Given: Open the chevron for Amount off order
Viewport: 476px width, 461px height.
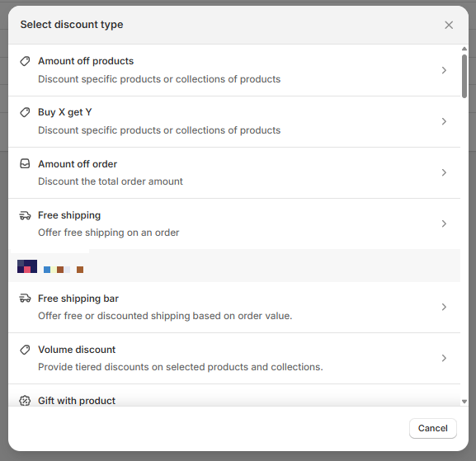Looking at the screenshot, I should tap(444, 172).
